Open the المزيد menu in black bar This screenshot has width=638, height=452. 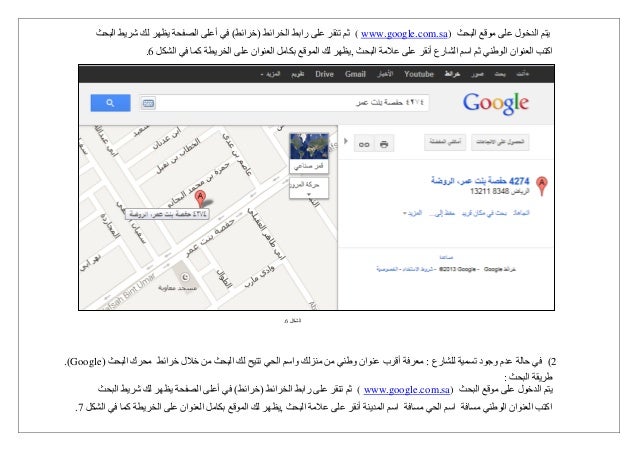[271, 74]
